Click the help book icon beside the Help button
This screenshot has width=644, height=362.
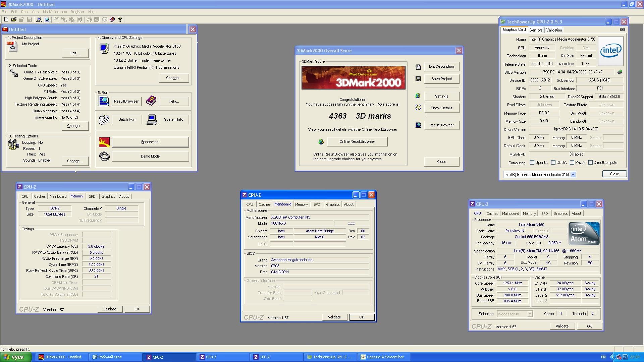pyautogui.click(x=151, y=100)
